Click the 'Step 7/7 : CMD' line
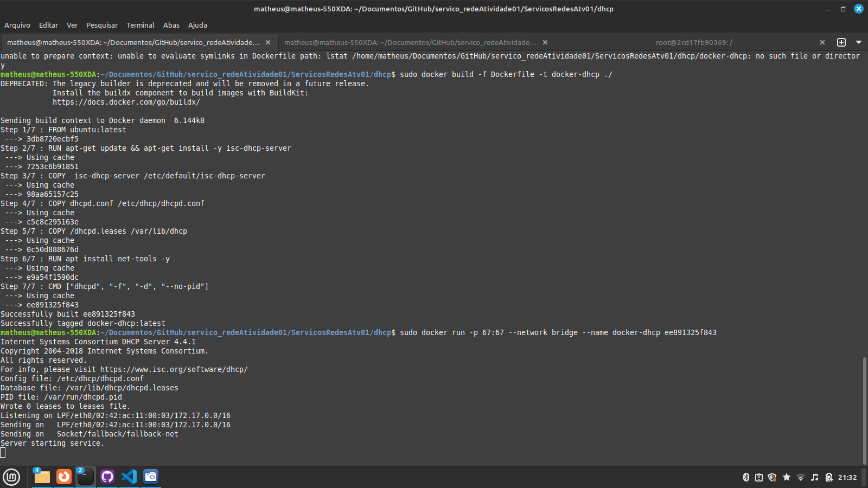The height and width of the screenshot is (488, 868). (105, 286)
